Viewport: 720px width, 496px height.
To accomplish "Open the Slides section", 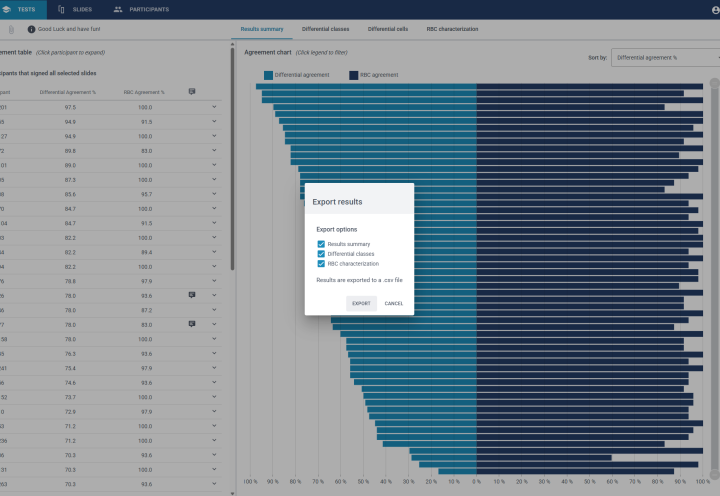I will 75,9.
